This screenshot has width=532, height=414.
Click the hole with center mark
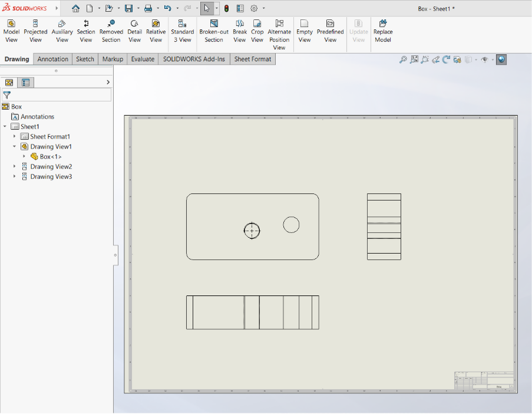coord(252,231)
